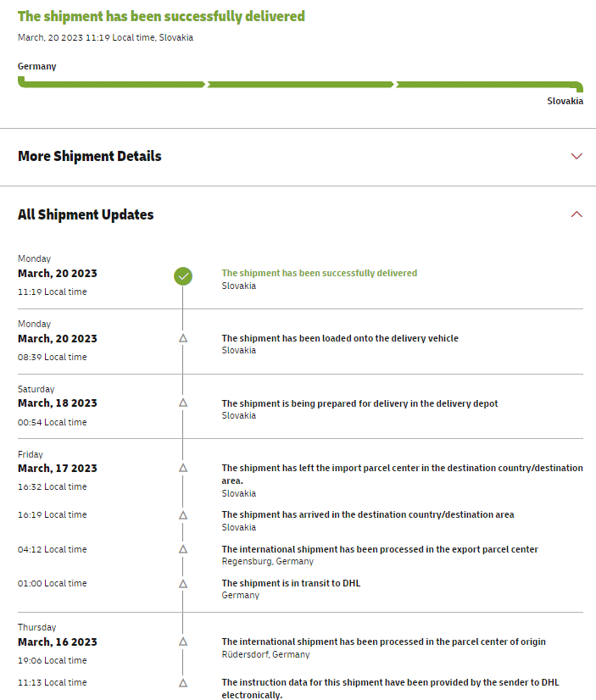Click triangle marker for left import parcel center
The image size is (596, 700).
[x=183, y=468]
